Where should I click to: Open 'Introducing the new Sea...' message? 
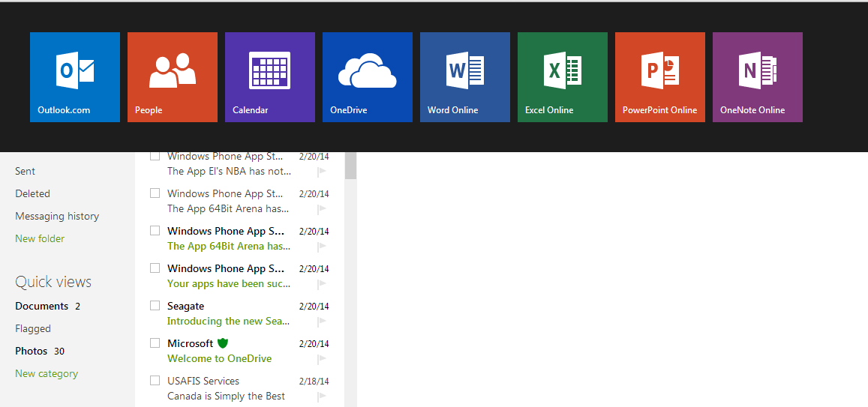(229, 322)
